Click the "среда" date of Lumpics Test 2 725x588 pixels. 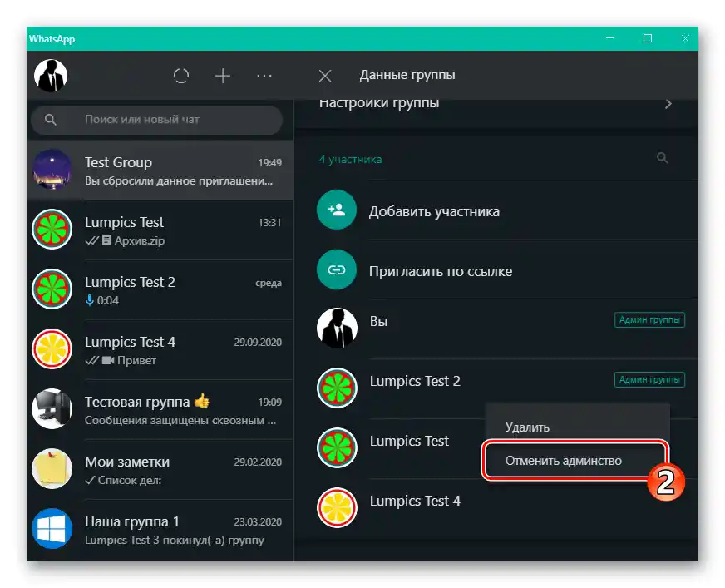(x=269, y=283)
